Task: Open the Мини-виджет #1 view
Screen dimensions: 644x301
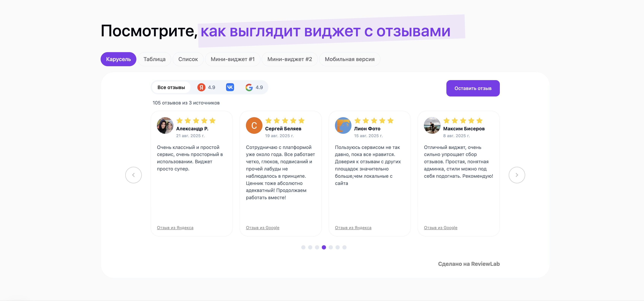Action: pos(232,59)
